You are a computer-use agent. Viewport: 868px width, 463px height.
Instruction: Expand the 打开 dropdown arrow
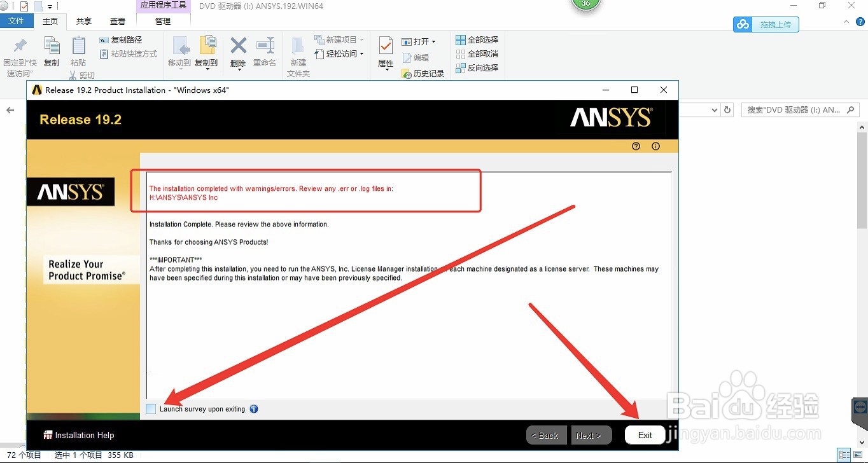click(433, 42)
